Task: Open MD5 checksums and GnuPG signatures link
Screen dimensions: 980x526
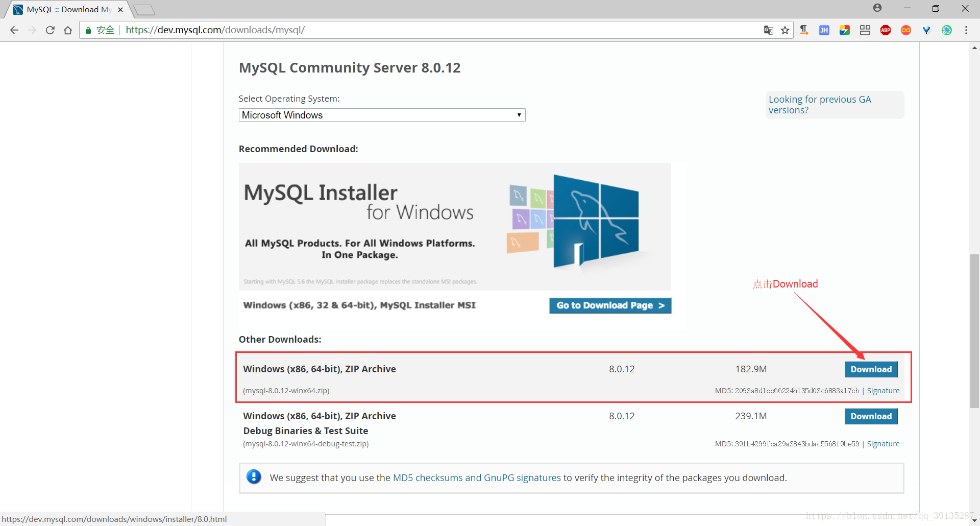Action: pyautogui.click(x=477, y=477)
